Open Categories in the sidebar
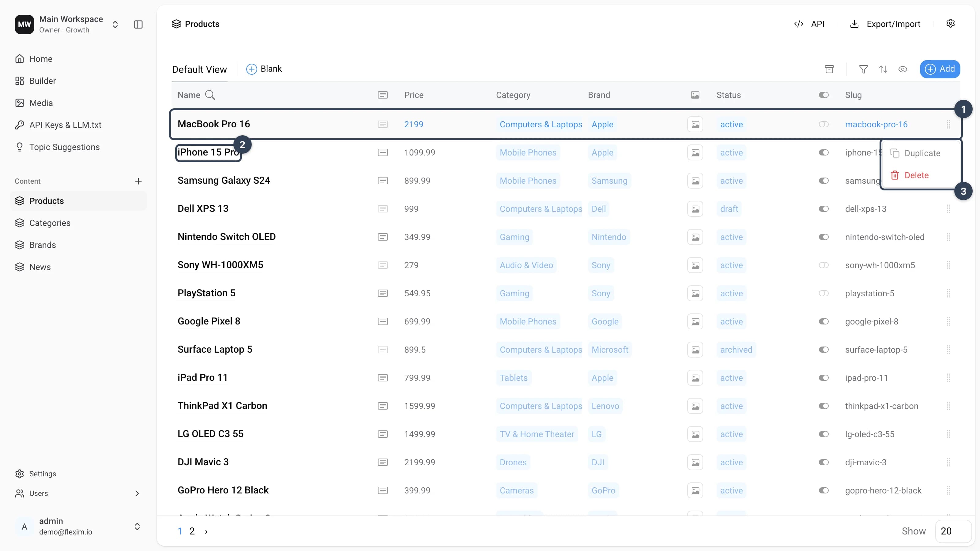This screenshot has height=551, width=980. coord(78,223)
